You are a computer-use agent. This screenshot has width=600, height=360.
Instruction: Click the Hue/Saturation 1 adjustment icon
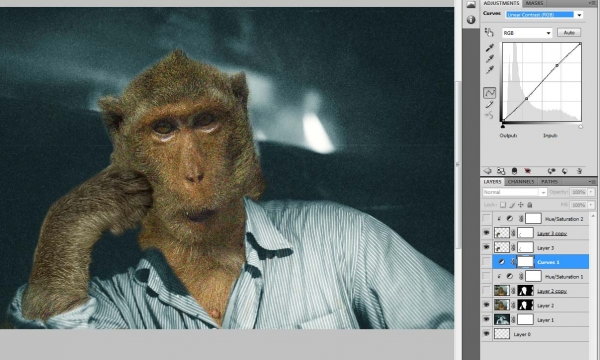point(510,276)
